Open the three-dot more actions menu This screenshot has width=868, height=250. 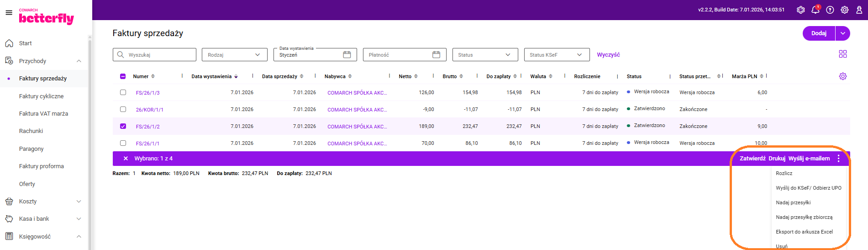(x=838, y=159)
